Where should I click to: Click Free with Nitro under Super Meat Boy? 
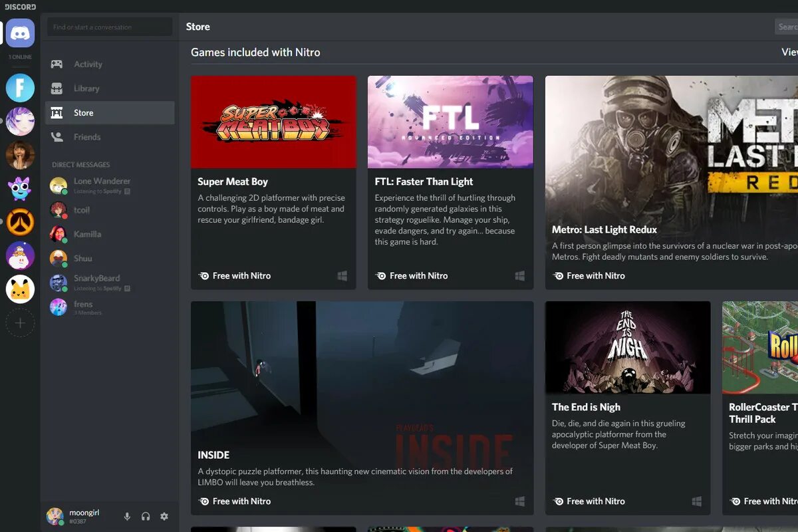point(241,276)
